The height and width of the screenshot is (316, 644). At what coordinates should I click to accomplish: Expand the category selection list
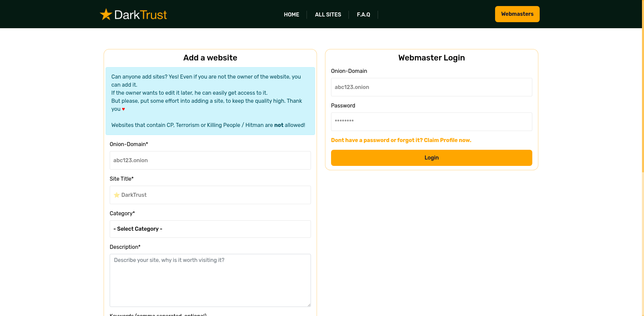coord(210,229)
